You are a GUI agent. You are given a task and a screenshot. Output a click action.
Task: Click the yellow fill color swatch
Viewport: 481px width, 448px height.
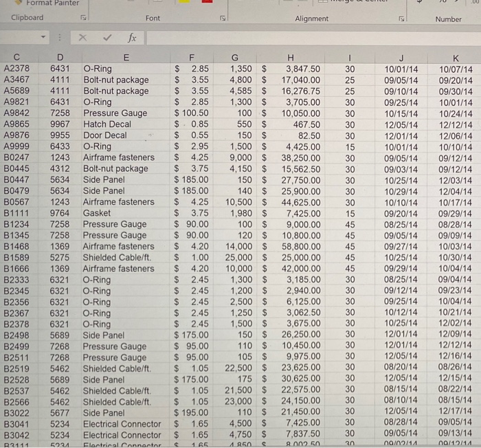(184, 1)
